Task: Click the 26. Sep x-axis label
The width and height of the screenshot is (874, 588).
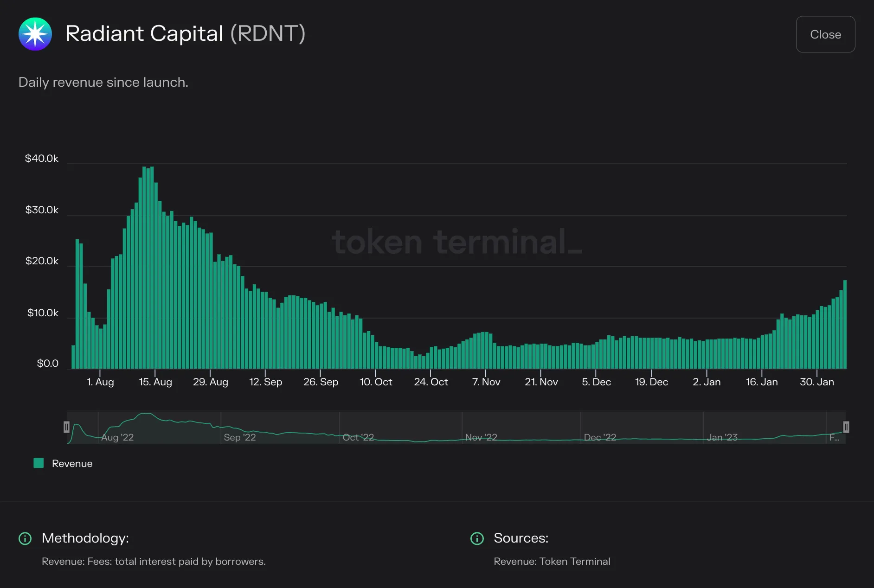Action: [321, 382]
